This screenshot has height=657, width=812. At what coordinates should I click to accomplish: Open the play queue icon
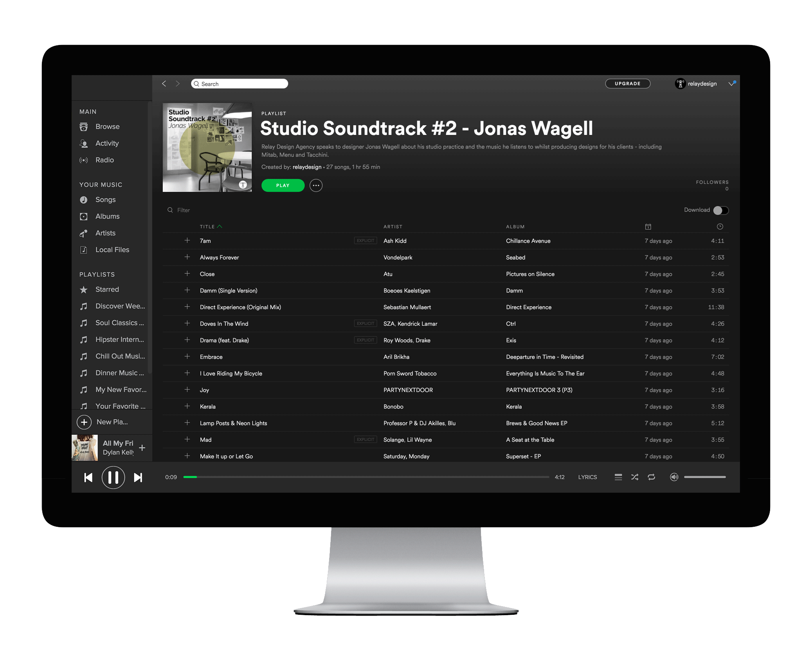click(618, 477)
